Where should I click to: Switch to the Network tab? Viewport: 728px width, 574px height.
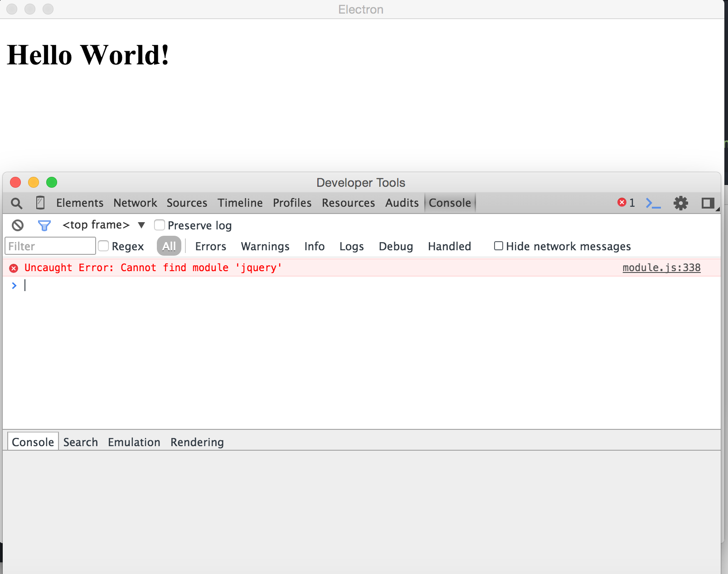coord(135,203)
